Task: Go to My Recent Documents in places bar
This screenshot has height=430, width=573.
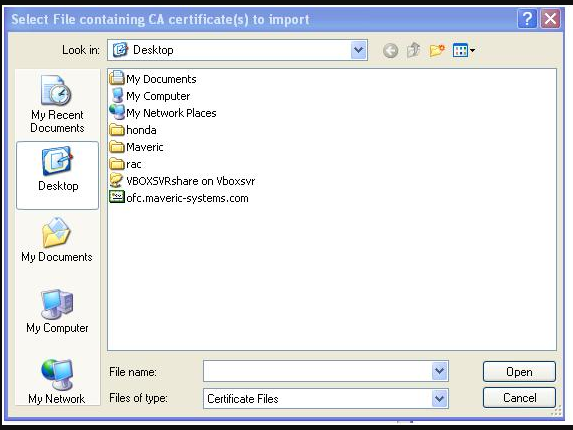Action: point(57,104)
